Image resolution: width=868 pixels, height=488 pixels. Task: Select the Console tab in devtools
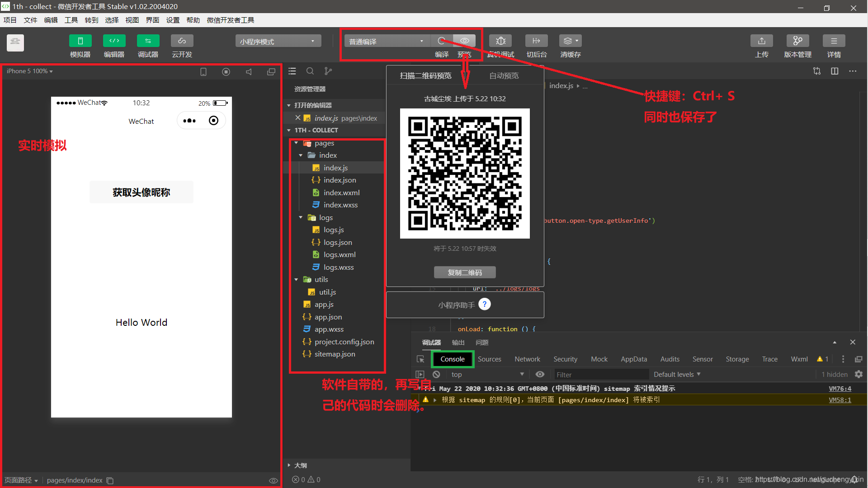coord(451,359)
